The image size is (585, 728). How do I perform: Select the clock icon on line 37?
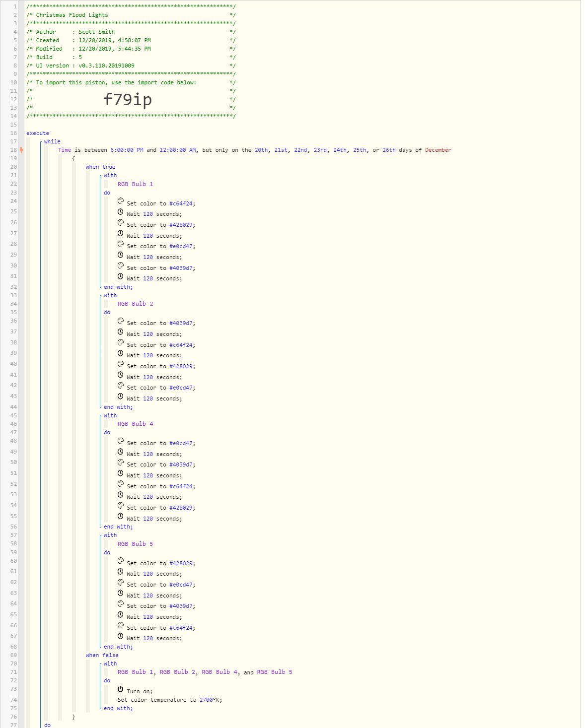point(121,331)
